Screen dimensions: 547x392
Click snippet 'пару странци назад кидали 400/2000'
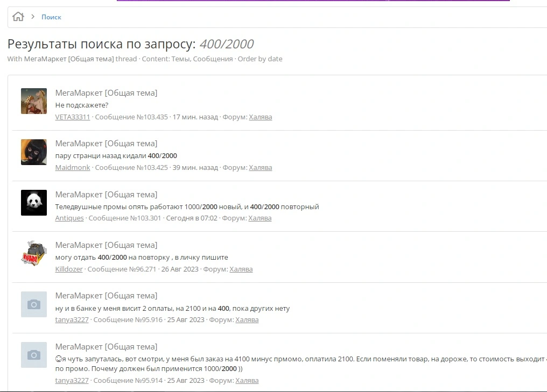[x=116, y=156]
